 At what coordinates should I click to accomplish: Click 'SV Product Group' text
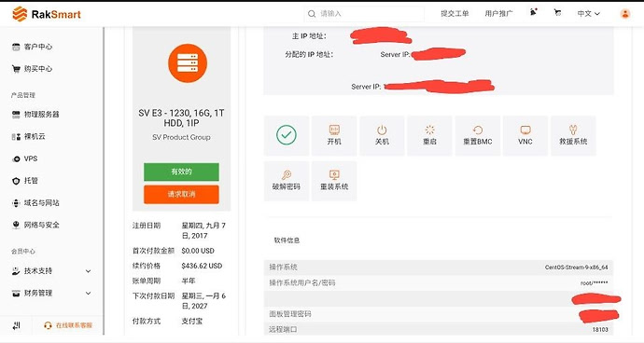pos(181,137)
